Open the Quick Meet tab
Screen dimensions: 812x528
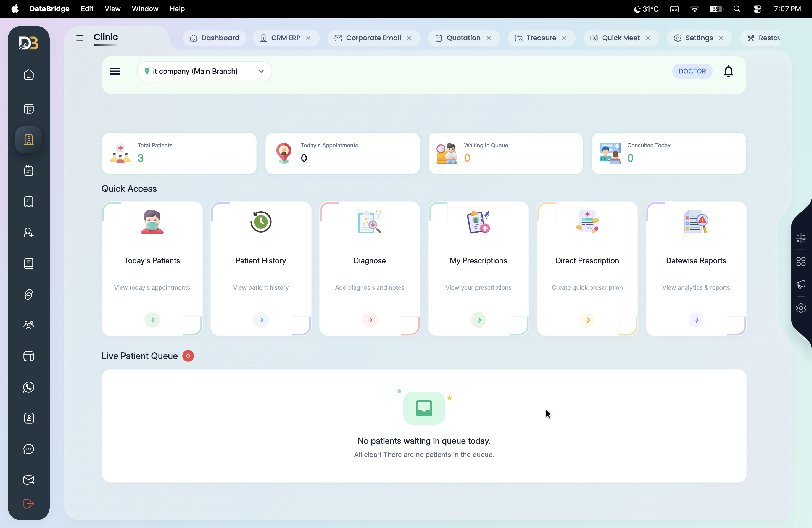[621, 38]
